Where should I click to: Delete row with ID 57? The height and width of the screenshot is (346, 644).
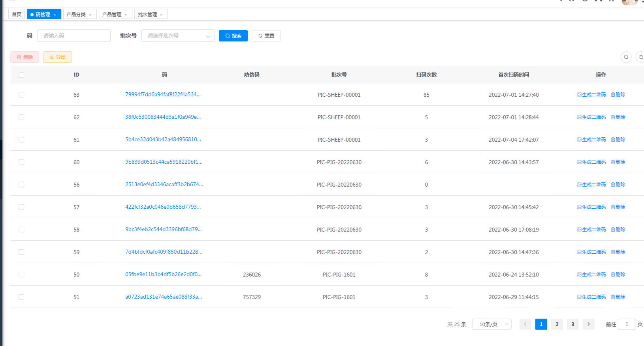pyautogui.click(x=618, y=207)
